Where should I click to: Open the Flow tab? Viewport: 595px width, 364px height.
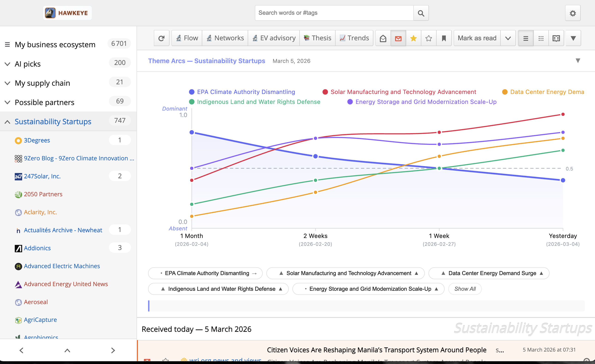click(x=187, y=38)
